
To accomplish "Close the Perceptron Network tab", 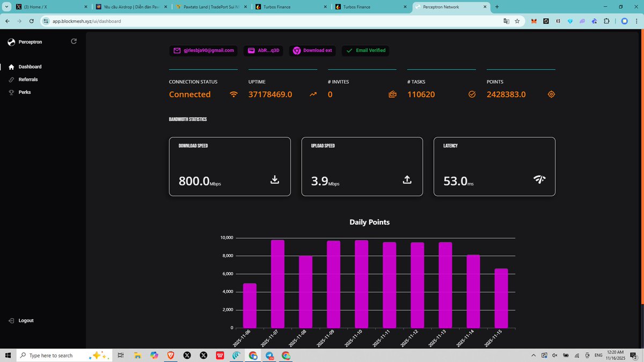I will coord(485,7).
